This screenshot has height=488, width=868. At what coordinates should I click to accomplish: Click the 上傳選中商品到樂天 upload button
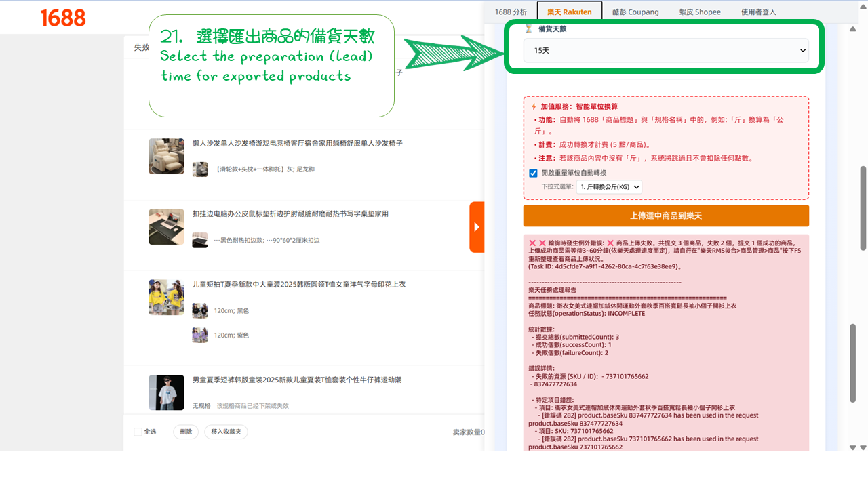click(x=665, y=216)
